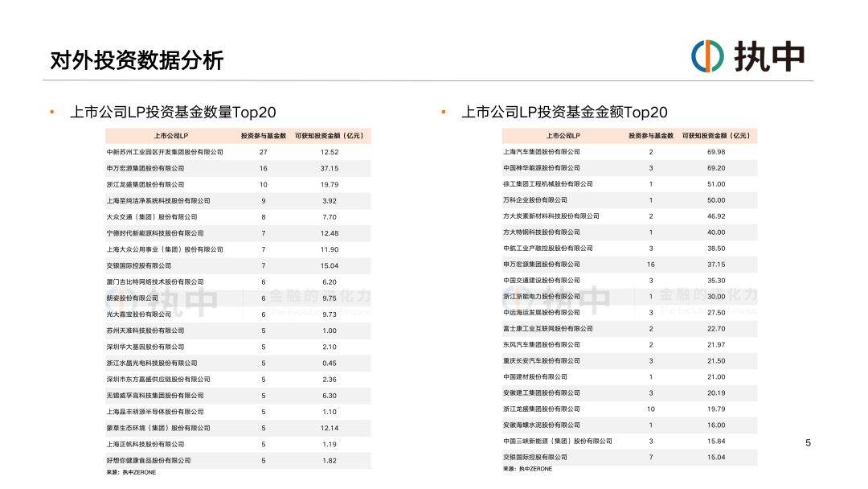The height and width of the screenshot is (489, 868).
Task: Click row 光大嘉宝股份有限公司
Action: pyautogui.click(x=238, y=314)
